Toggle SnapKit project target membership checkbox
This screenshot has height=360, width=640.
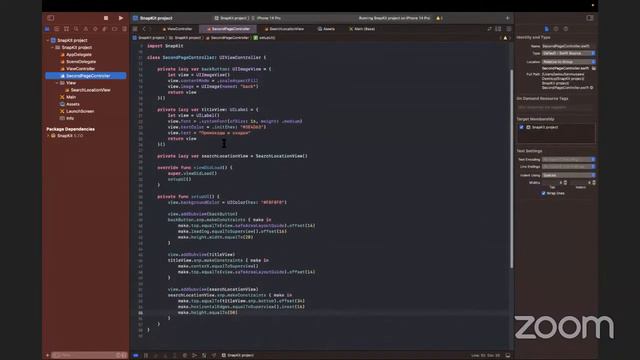point(522,127)
